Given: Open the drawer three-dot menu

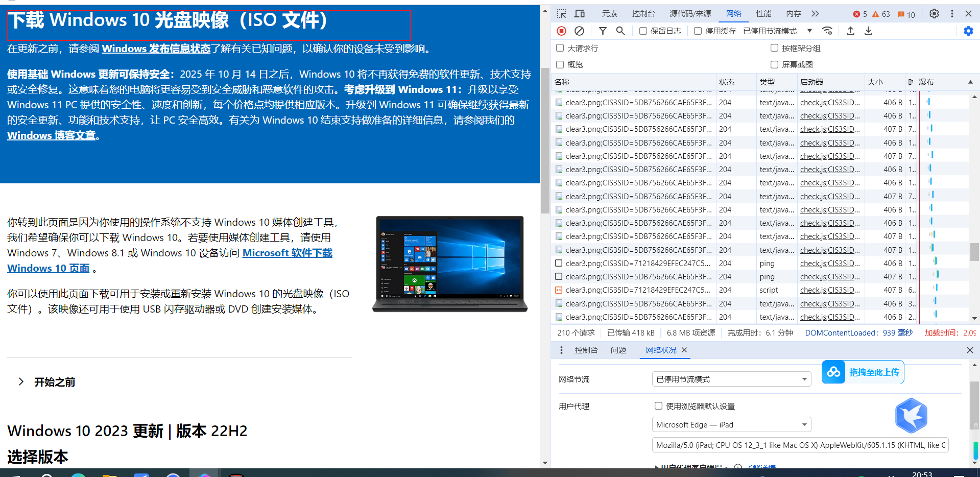Looking at the screenshot, I should [x=561, y=350].
